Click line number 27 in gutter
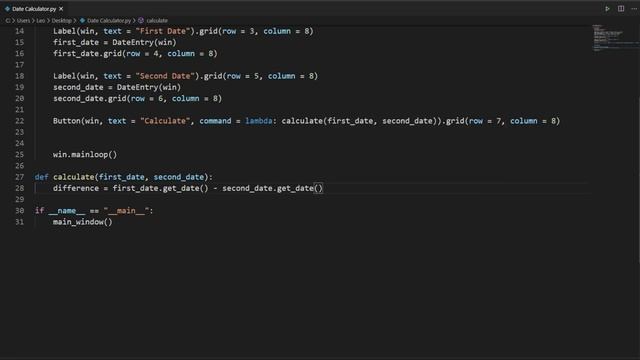 (20, 177)
